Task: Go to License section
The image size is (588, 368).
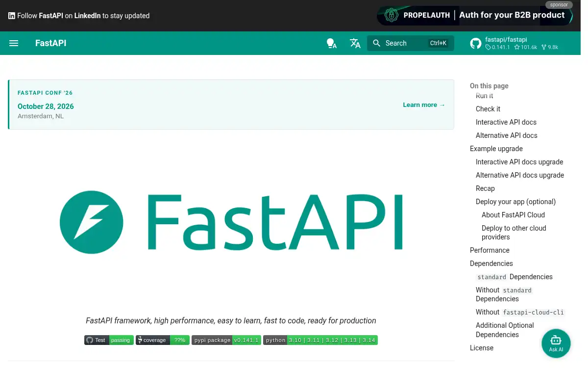Action: click(482, 348)
